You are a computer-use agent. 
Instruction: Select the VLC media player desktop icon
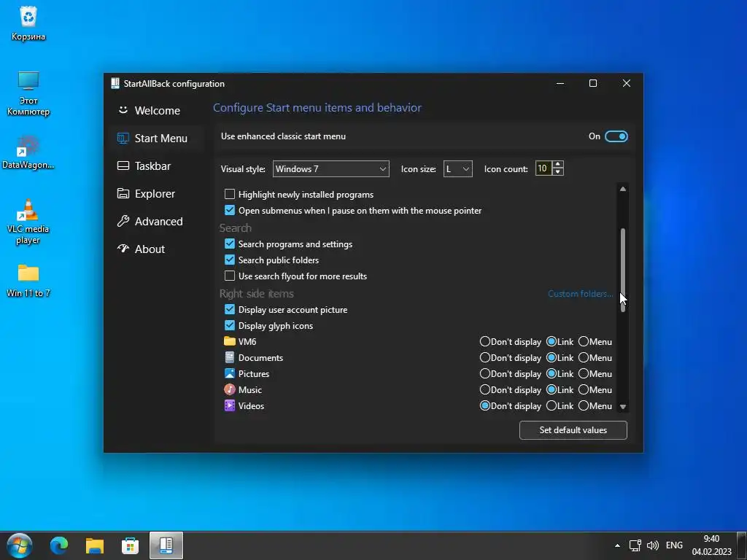28,222
